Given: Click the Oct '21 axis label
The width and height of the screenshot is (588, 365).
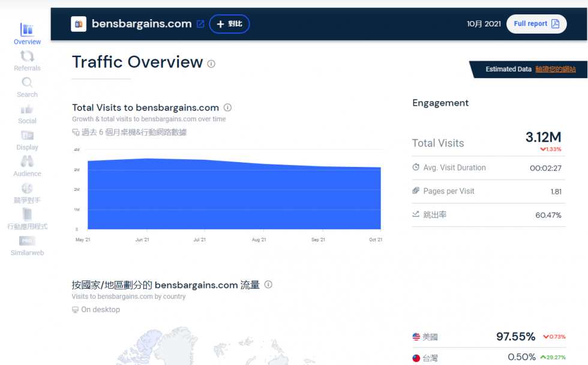Looking at the screenshot, I should click(376, 240).
